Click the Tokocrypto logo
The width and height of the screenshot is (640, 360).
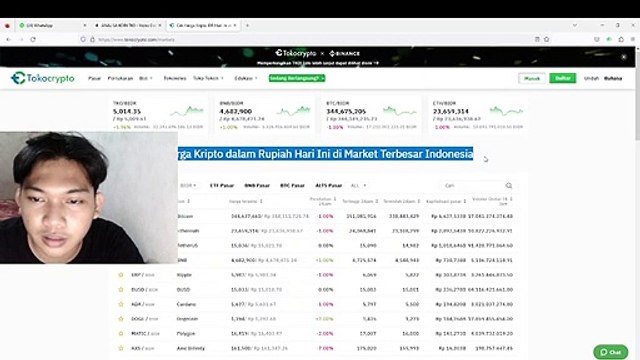43,78
